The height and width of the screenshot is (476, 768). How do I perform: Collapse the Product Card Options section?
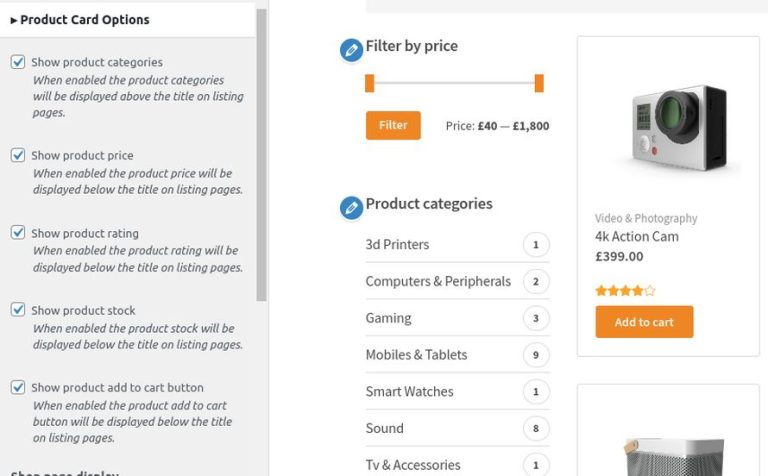pyautogui.click(x=80, y=19)
